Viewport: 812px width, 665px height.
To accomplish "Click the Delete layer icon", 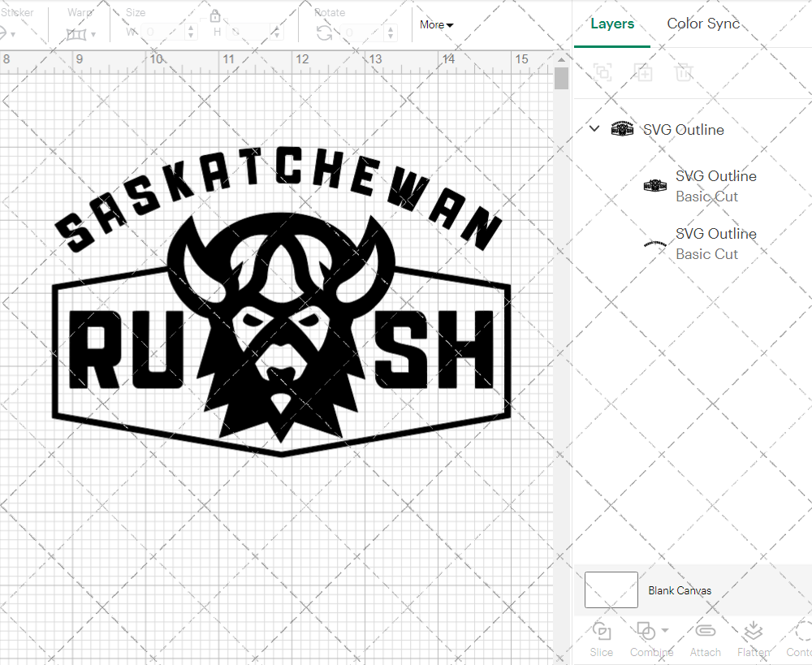I will pos(685,72).
